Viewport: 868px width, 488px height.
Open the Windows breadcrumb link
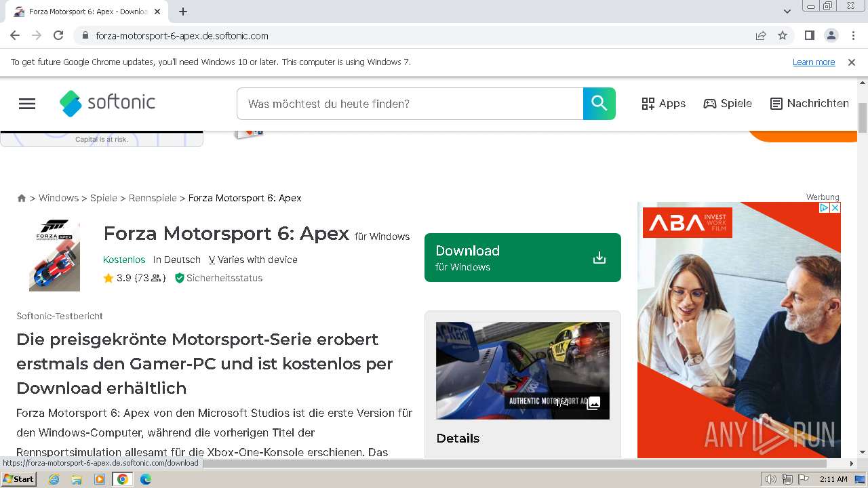58,198
